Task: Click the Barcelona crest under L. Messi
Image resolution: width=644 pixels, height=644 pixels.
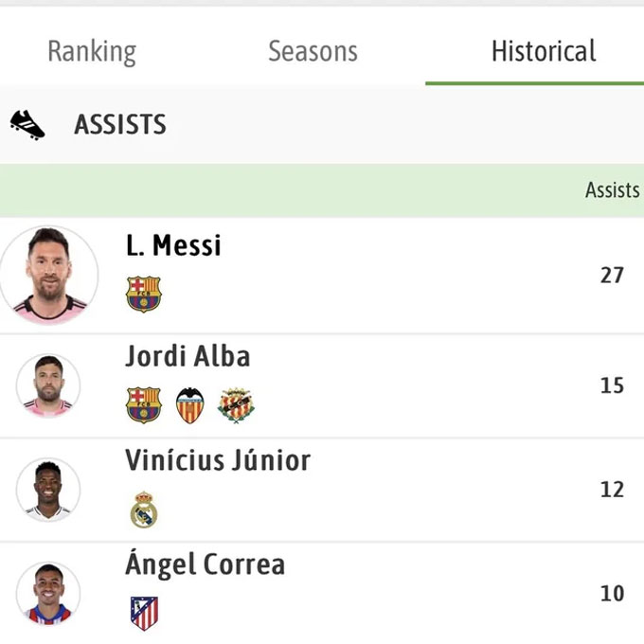Action: (143, 295)
